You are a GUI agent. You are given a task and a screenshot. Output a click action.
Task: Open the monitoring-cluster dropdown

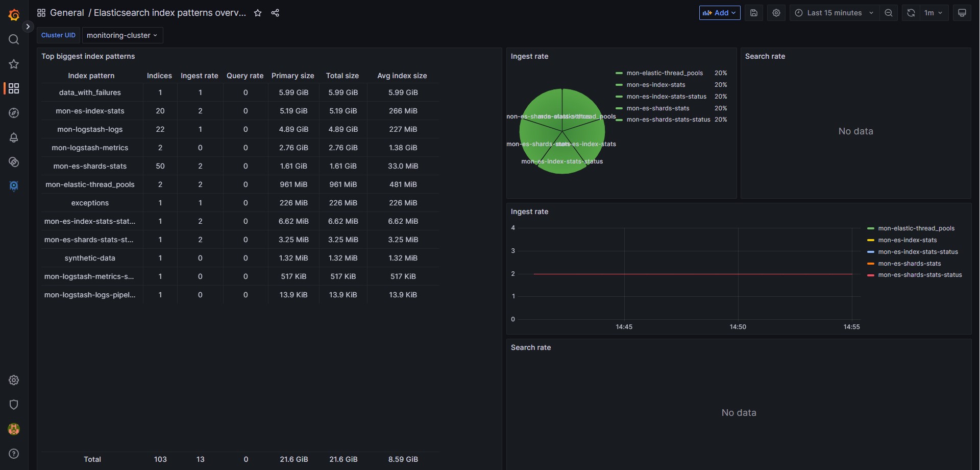(121, 35)
